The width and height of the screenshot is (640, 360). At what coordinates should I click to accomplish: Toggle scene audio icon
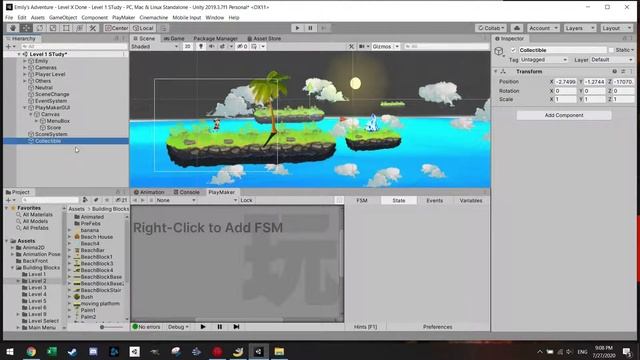coord(211,47)
